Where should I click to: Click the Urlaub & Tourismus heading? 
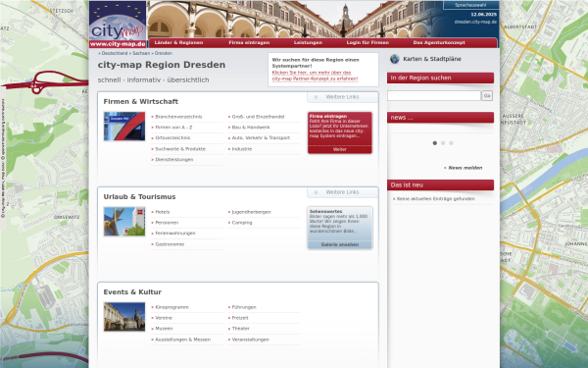pyautogui.click(x=139, y=197)
